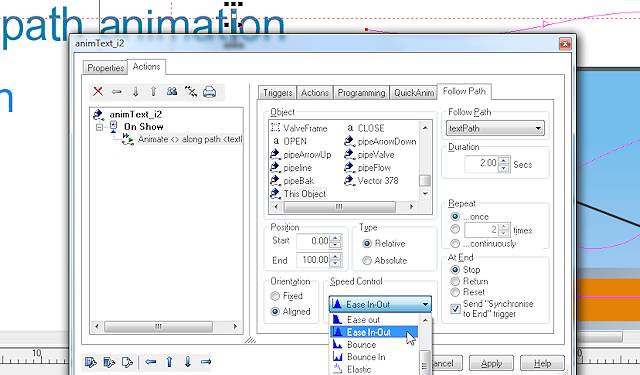The height and width of the screenshot is (375, 640).
Task: Click blue right arrow in bottom toolbar
Action: [x=206, y=362]
